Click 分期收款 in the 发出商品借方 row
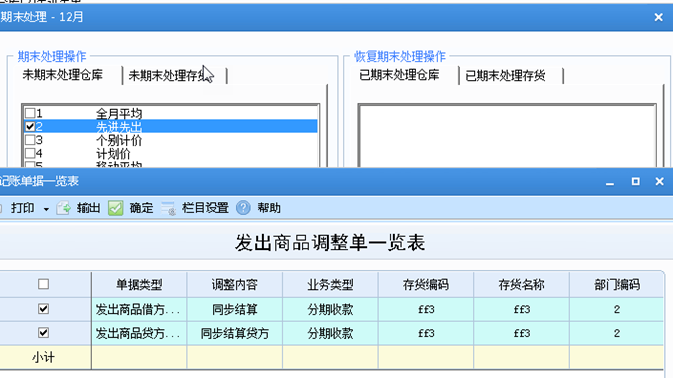Screen dimensions: 673x378 pyautogui.click(x=330, y=309)
